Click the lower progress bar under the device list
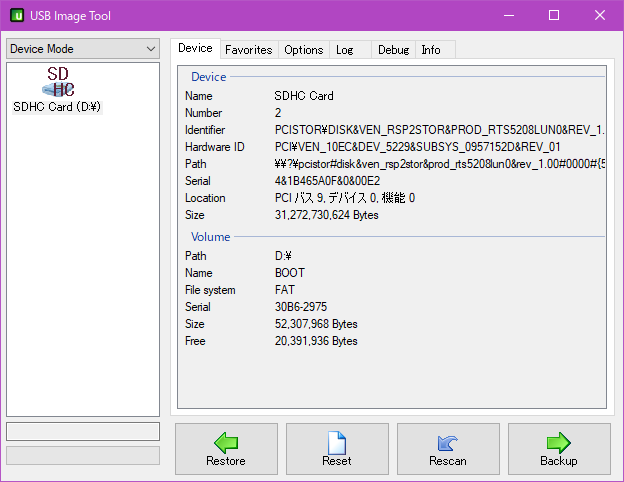 83,455
